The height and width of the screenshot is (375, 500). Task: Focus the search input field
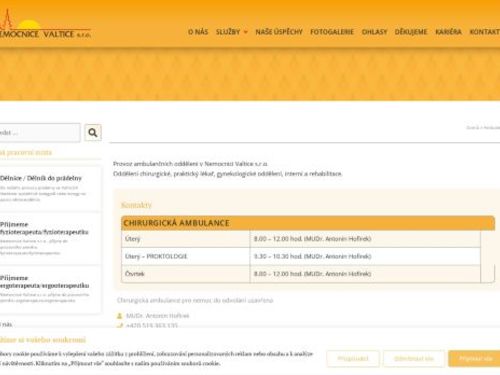40,133
